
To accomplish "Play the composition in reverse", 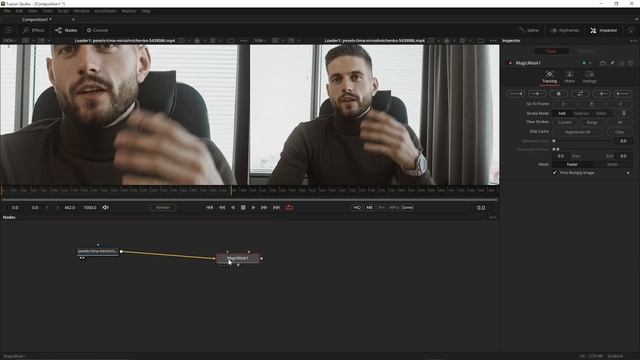I will pyautogui.click(x=233, y=207).
